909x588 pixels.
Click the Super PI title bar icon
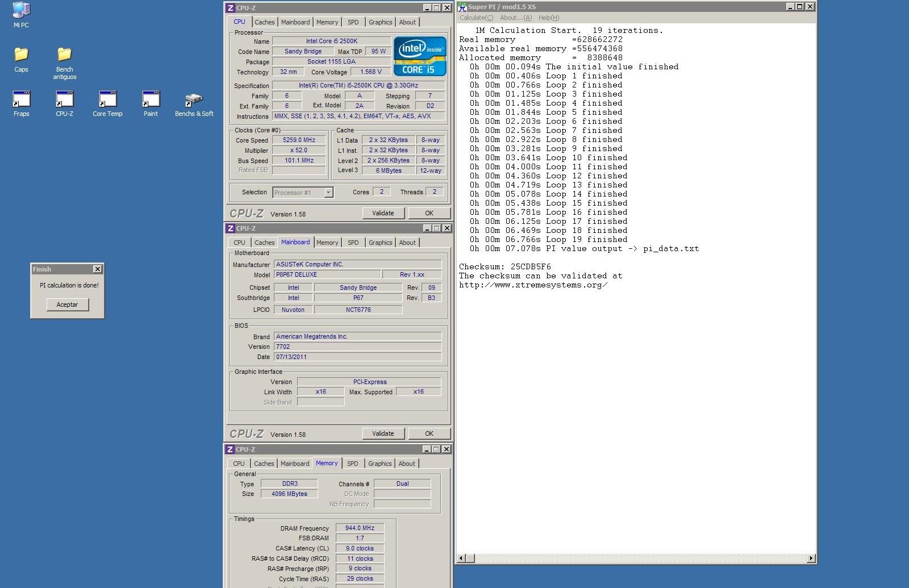[x=462, y=7]
